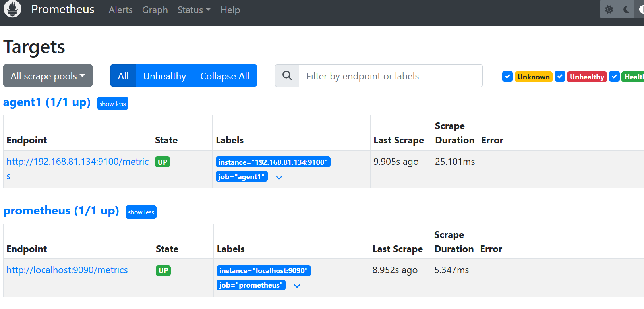Click the UP state badge for agent1
This screenshot has height=309, width=644.
pyautogui.click(x=162, y=162)
